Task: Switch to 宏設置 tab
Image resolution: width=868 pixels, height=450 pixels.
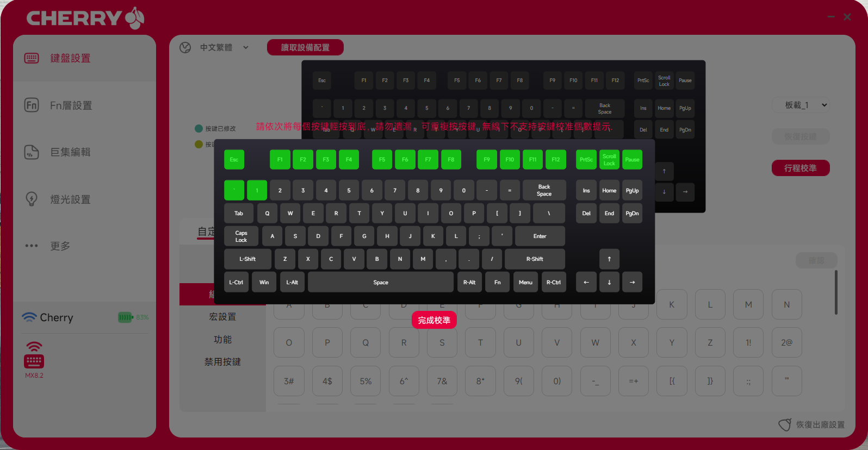Action: tap(222, 317)
